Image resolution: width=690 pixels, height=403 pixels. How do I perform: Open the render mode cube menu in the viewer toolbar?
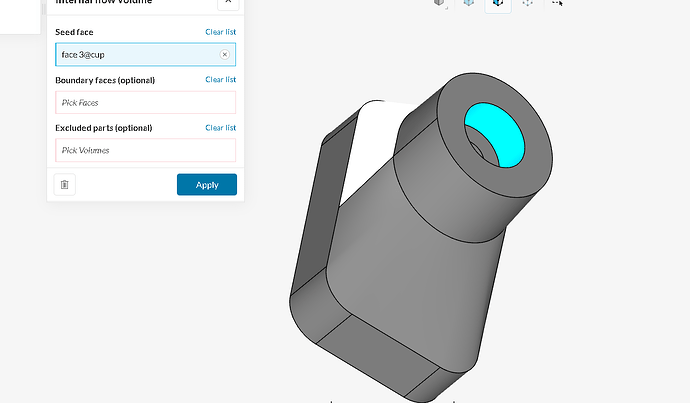click(x=440, y=3)
